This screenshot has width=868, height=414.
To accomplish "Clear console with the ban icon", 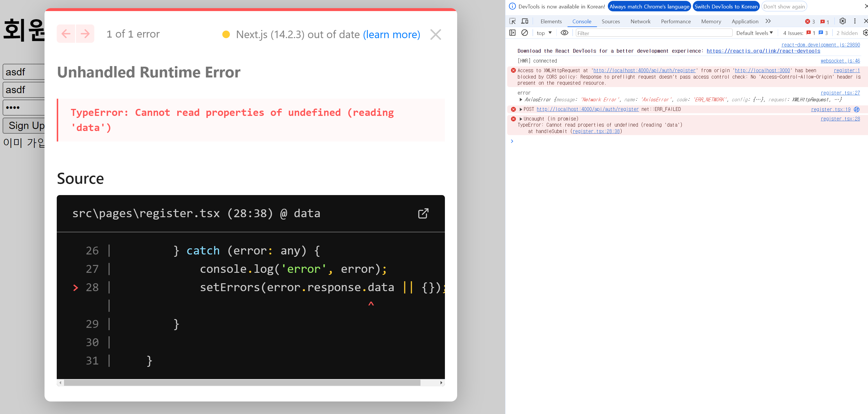I will (x=524, y=33).
